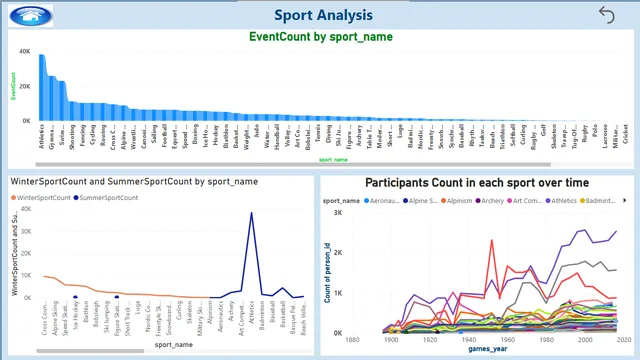Click the Athletics peak of SummerSportCount line
This screenshot has width=640, height=360.
(x=251, y=213)
